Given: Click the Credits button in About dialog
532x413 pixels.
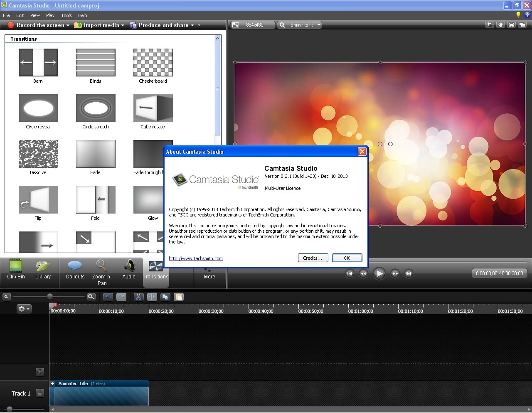Looking at the screenshot, I should pyautogui.click(x=313, y=258).
